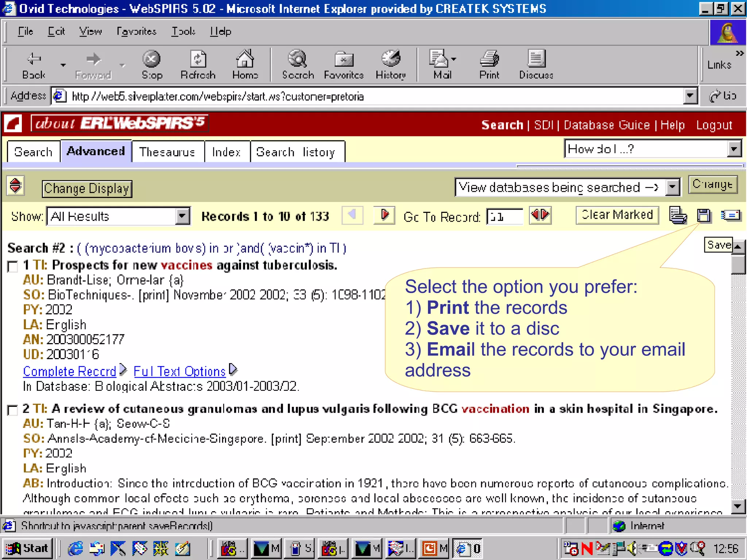This screenshot has height=560, width=747.
Task: Click the Email records icon
Action: pos(731,215)
